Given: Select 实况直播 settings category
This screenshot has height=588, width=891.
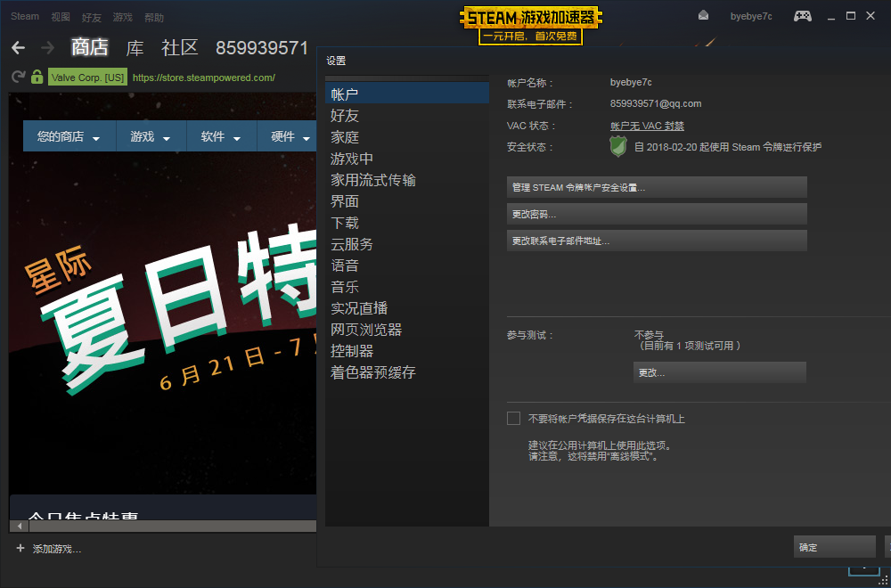Looking at the screenshot, I should [407, 308].
